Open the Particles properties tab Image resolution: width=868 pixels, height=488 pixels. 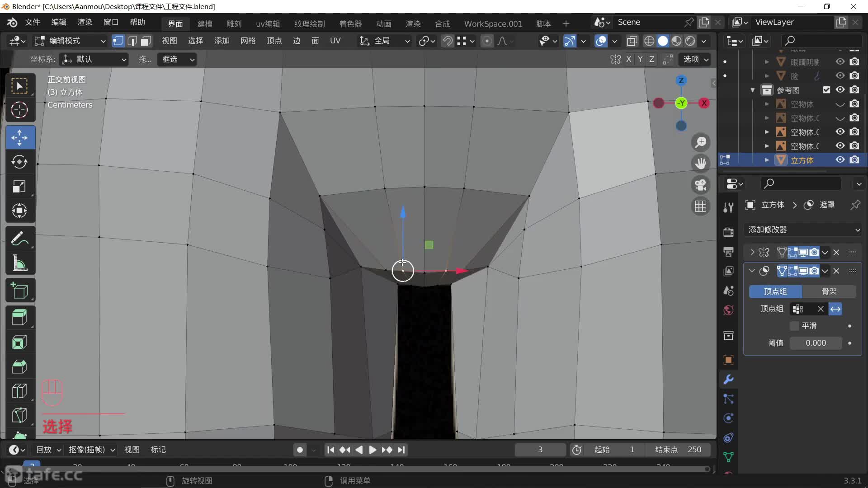click(728, 399)
